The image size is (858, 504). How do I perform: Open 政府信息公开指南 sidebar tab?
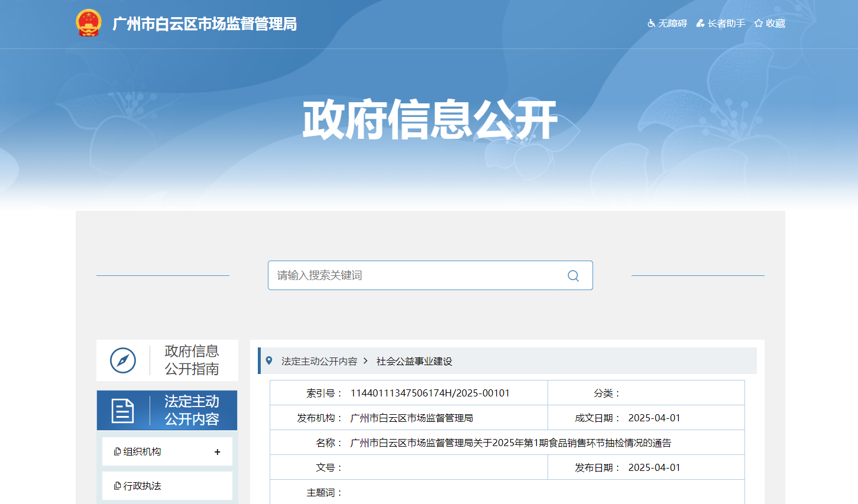pyautogui.click(x=192, y=360)
